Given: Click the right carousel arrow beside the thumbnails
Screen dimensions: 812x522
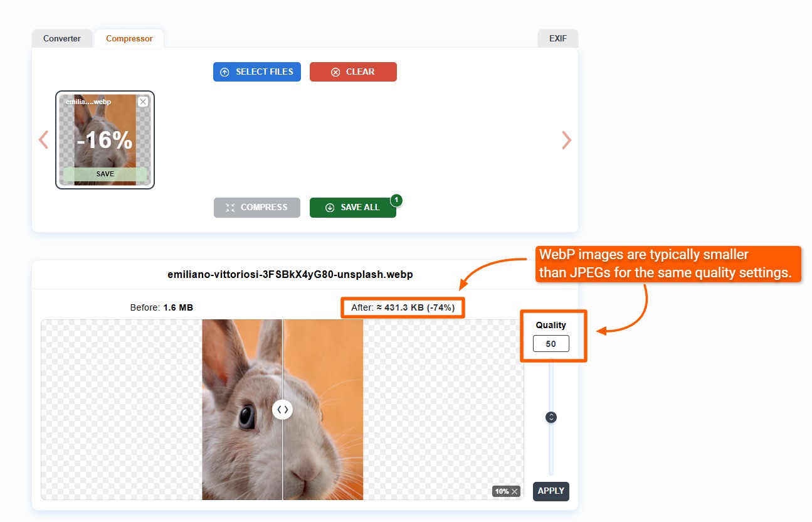Looking at the screenshot, I should [566, 140].
